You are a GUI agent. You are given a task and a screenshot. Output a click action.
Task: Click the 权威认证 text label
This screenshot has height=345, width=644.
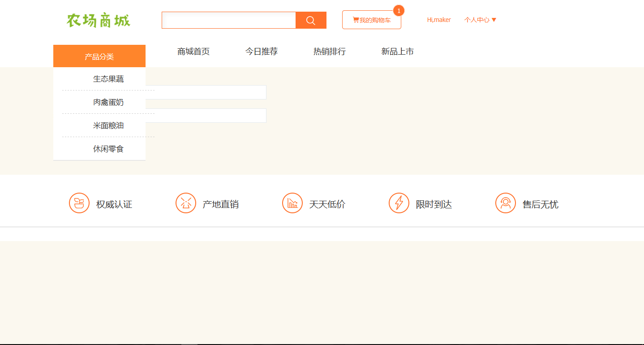[114, 204]
